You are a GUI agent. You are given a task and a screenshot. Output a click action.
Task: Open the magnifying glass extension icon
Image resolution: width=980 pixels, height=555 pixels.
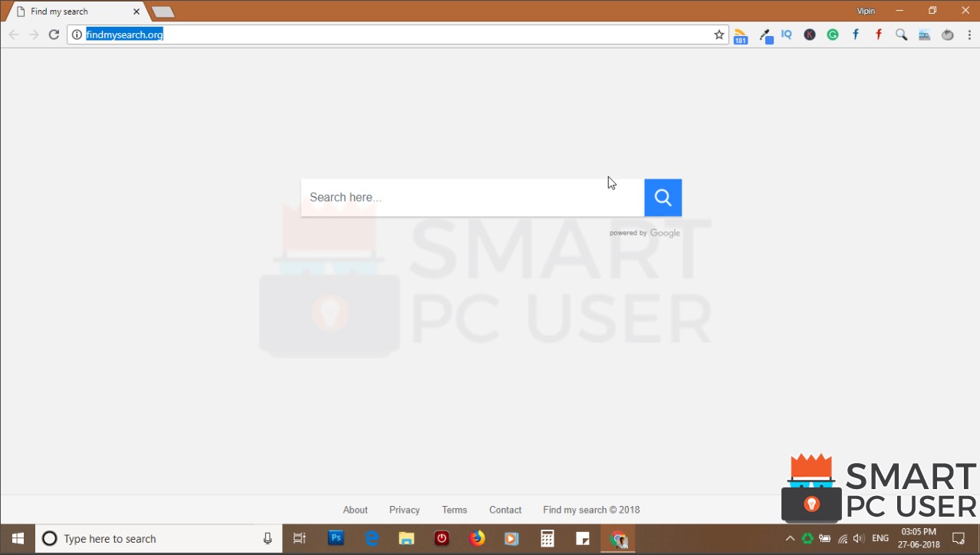[x=902, y=34]
